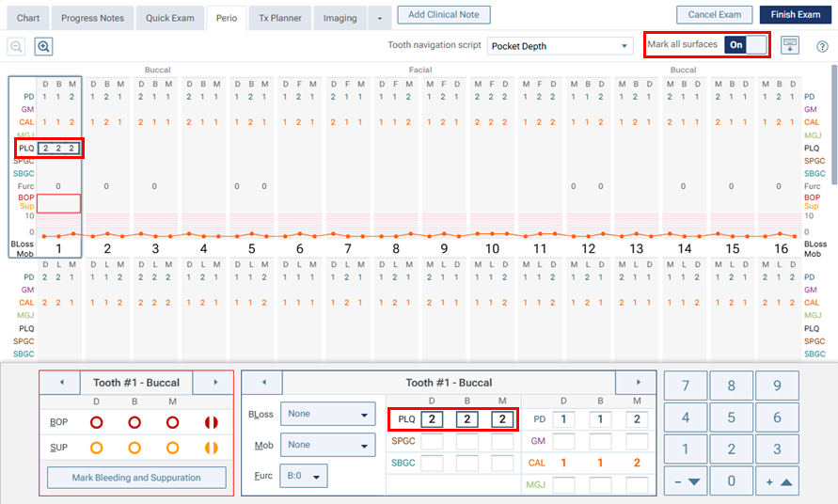Screen dimensions: 838x504
Task: Click the Finish Exam button
Action: coord(796,14)
